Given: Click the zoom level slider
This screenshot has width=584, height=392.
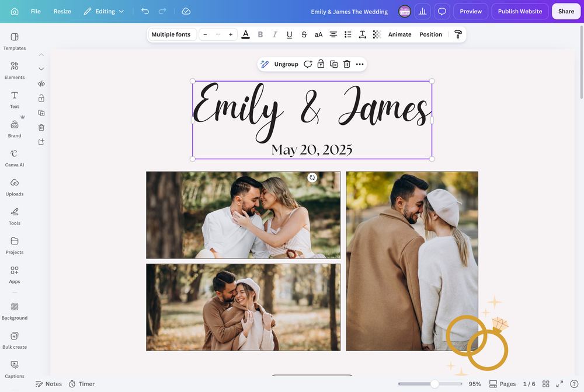Looking at the screenshot, I should click(430, 384).
